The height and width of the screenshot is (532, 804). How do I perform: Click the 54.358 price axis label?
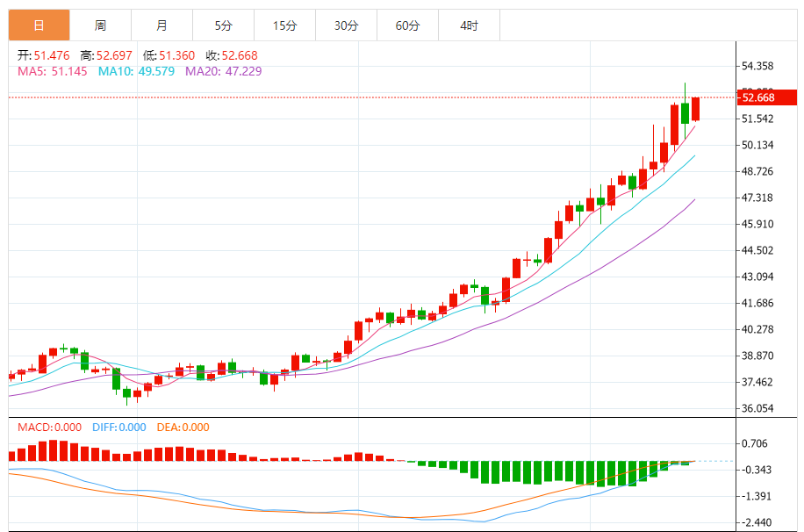(757, 66)
